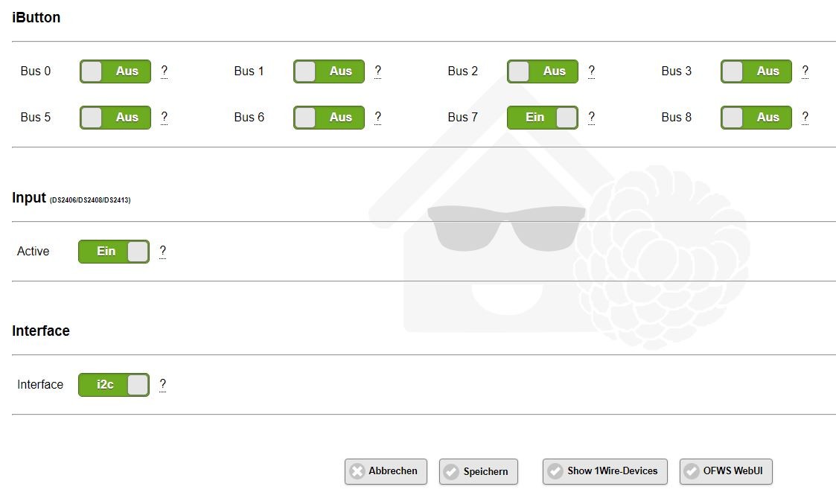Screen dimensions: 836x504
Task: Open help for the Interface setting
Action: 163,385
